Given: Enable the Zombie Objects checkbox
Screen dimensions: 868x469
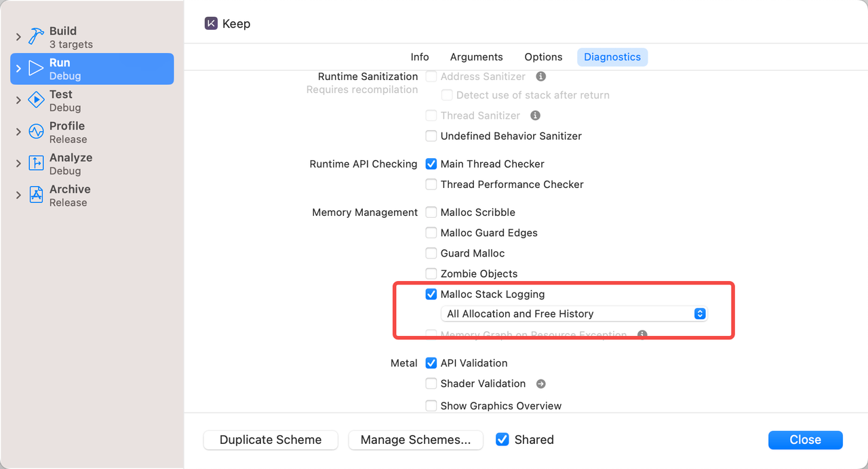Looking at the screenshot, I should pos(431,274).
